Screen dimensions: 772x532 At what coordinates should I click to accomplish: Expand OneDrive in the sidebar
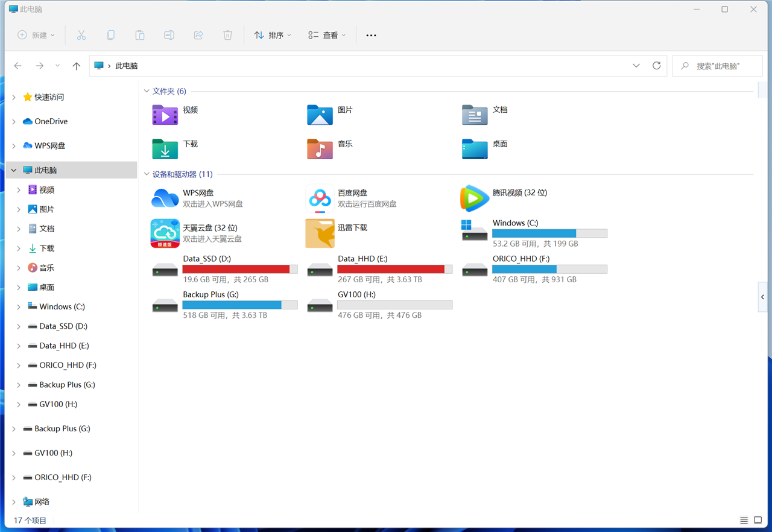pyautogui.click(x=14, y=121)
